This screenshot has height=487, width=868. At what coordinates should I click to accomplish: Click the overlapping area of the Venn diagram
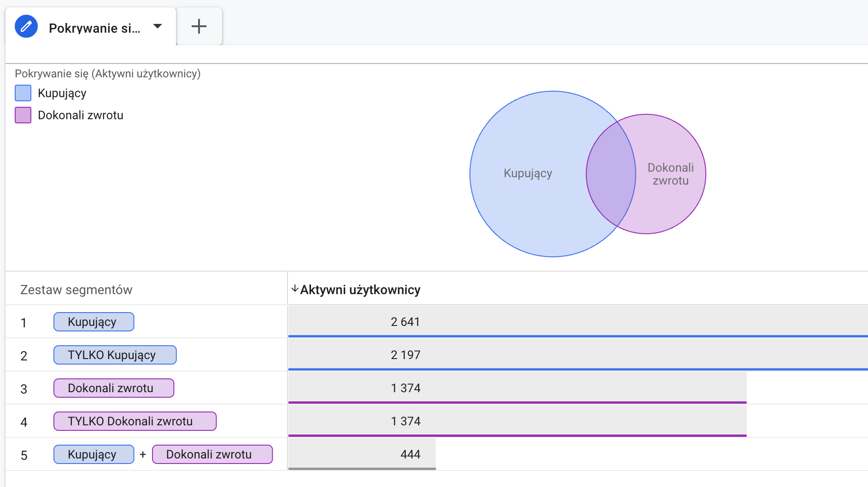pos(611,174)
